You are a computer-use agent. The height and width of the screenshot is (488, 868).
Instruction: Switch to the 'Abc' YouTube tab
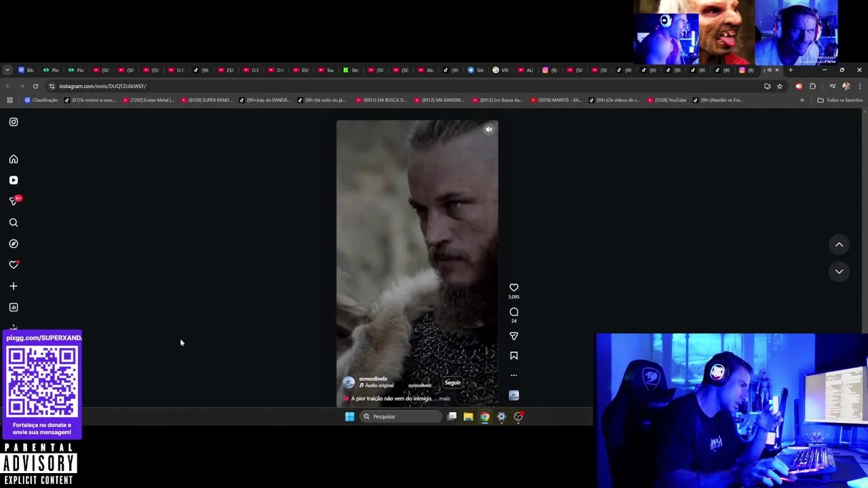pyautogui.click(x=426, y=70)
